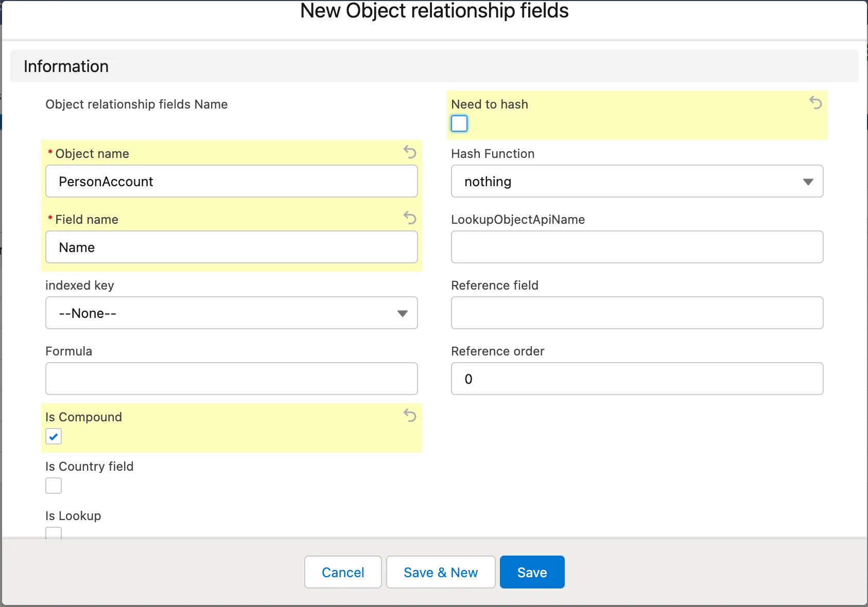Click inside the PersonAccount object name input
Viewport: 868px width, 607px height.
[x=231, y=181]
